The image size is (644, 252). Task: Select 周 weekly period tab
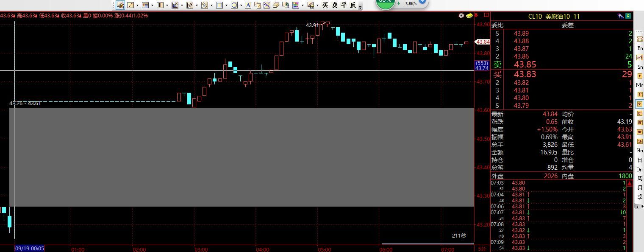(640, 179)
